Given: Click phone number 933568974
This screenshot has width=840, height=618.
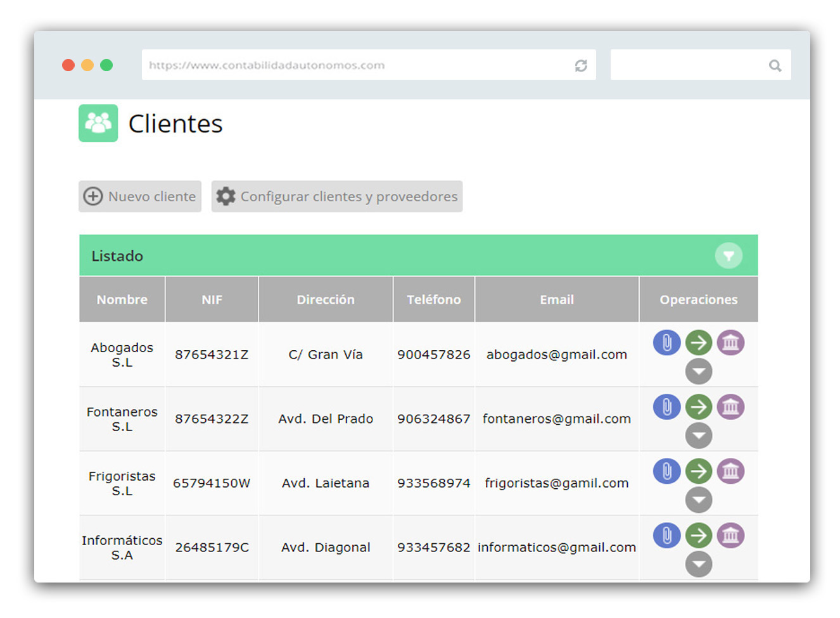Looking at the screenshot, I should 434,483.
